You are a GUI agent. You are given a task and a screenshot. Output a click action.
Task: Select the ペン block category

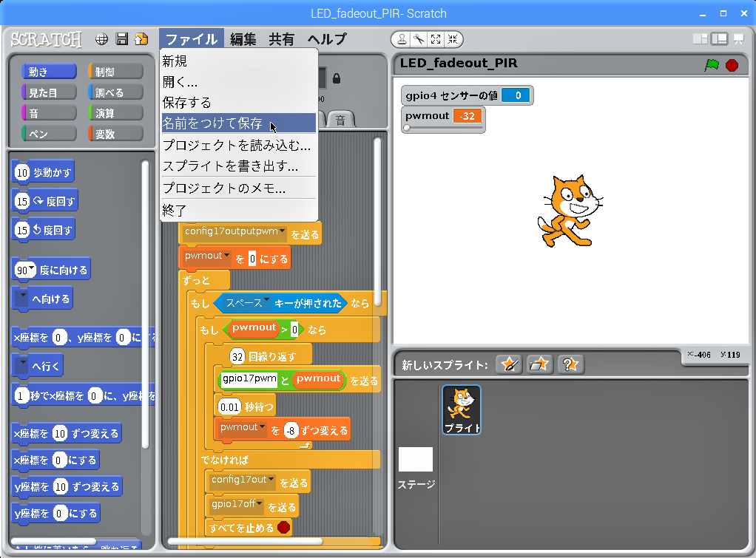coord(49,134)
